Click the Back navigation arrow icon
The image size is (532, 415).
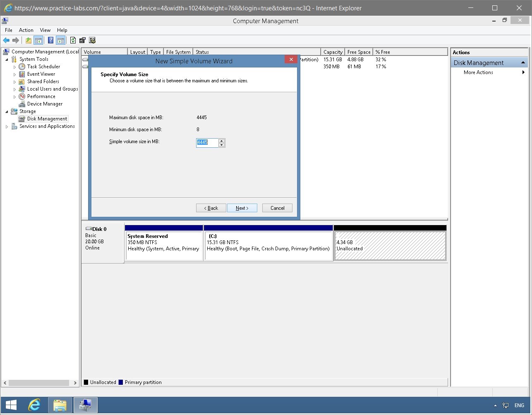pos(6,40)
